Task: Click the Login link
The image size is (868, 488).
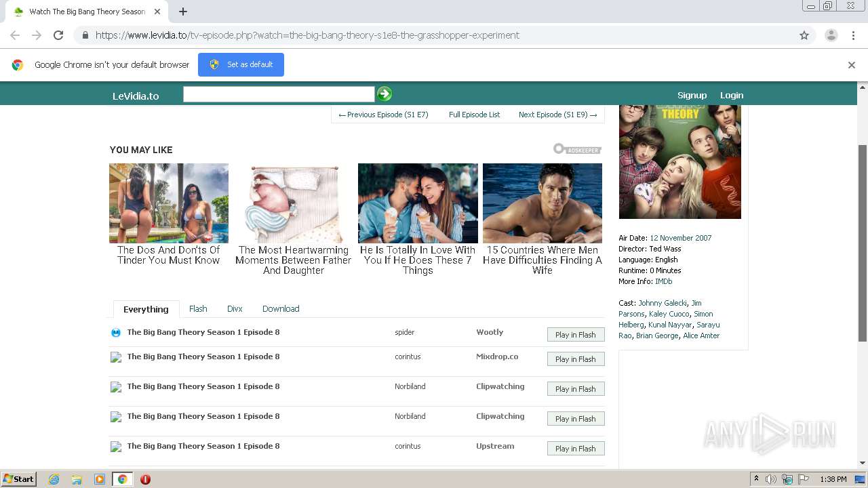Action: (x=732, y=96)
